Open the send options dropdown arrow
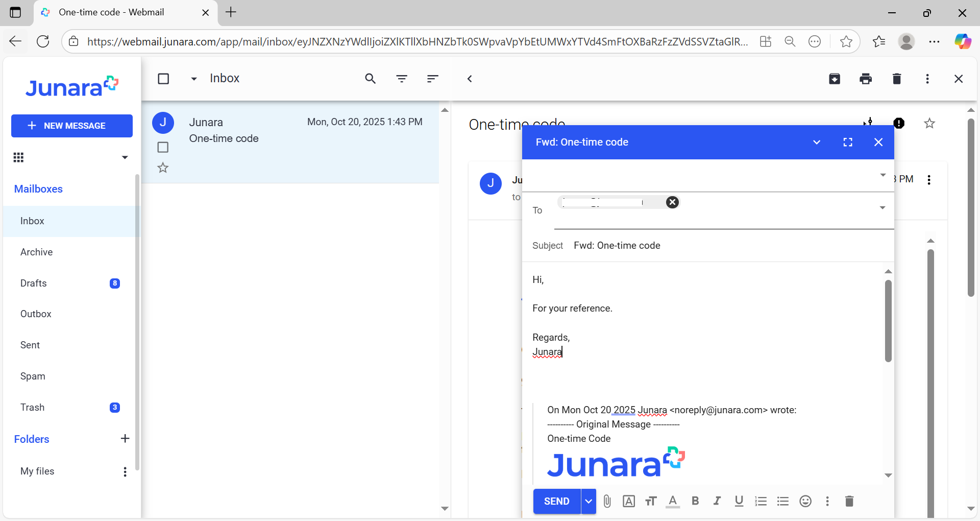This screenshot has height=521, width=980. pyautogui.click(x=589, y=502)
